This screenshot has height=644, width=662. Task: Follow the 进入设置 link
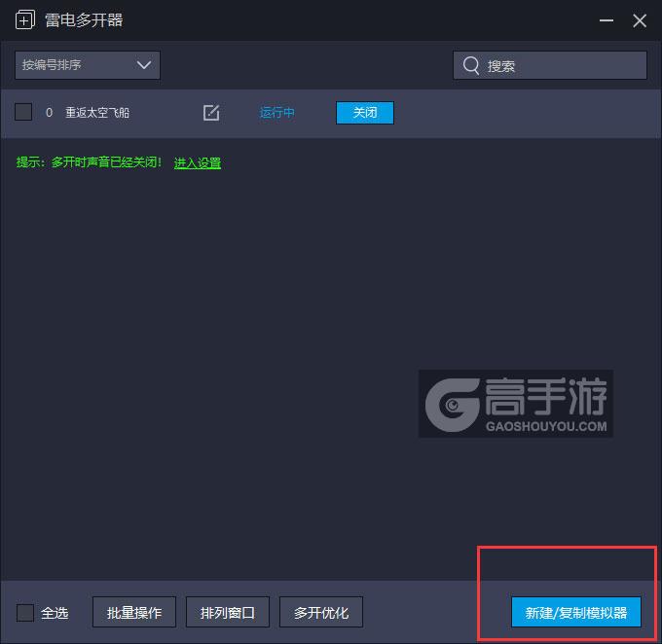point(198,162)
